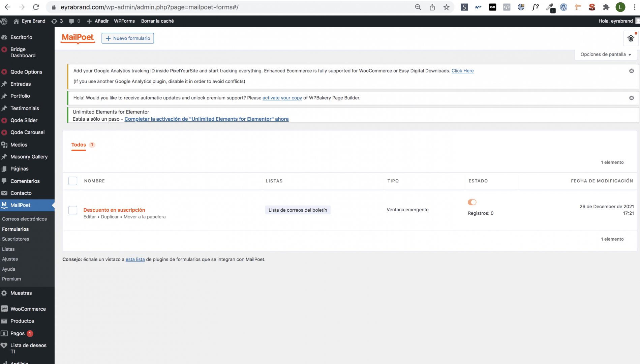Image resolution: width=640 pixels, height=364 pixels.
Task: Click the share page icon in address bar
Action: (432, 7)
